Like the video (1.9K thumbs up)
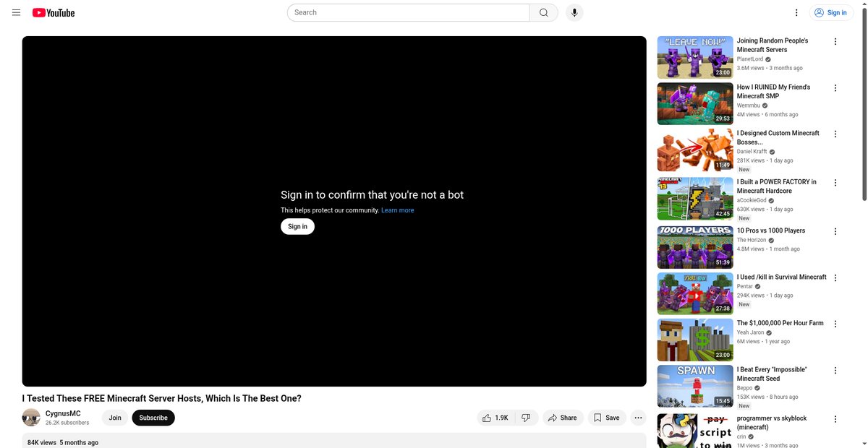Viewport: 868px width, 448px height. [495, 418]
